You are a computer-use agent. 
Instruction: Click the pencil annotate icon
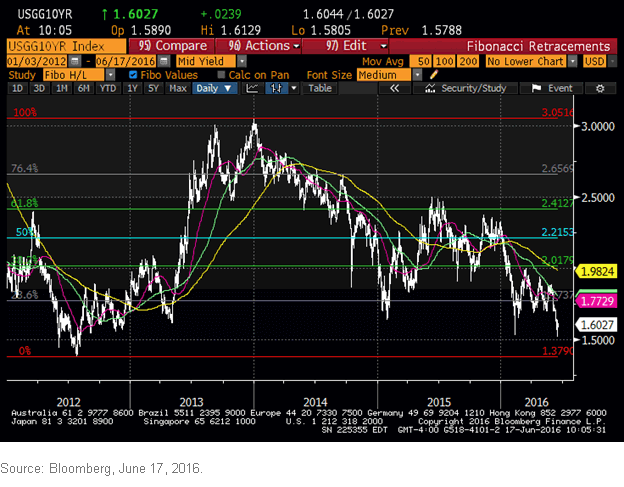click(x=433, y=74)
